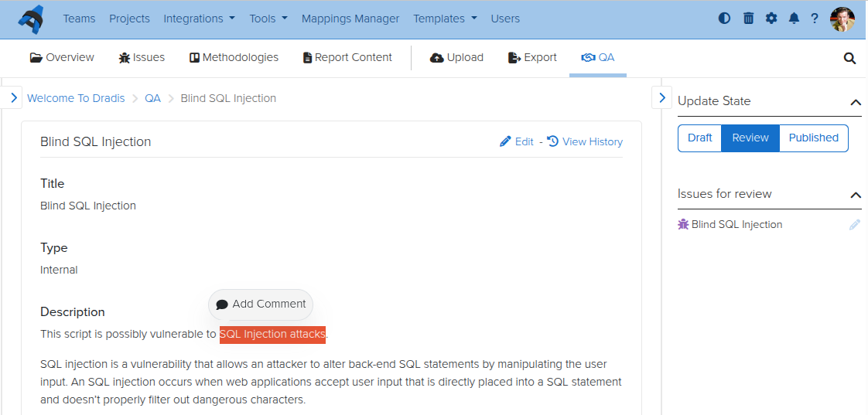Open the Report Content tab
This screenshot has height=415, width=868.
click(347, 57)
